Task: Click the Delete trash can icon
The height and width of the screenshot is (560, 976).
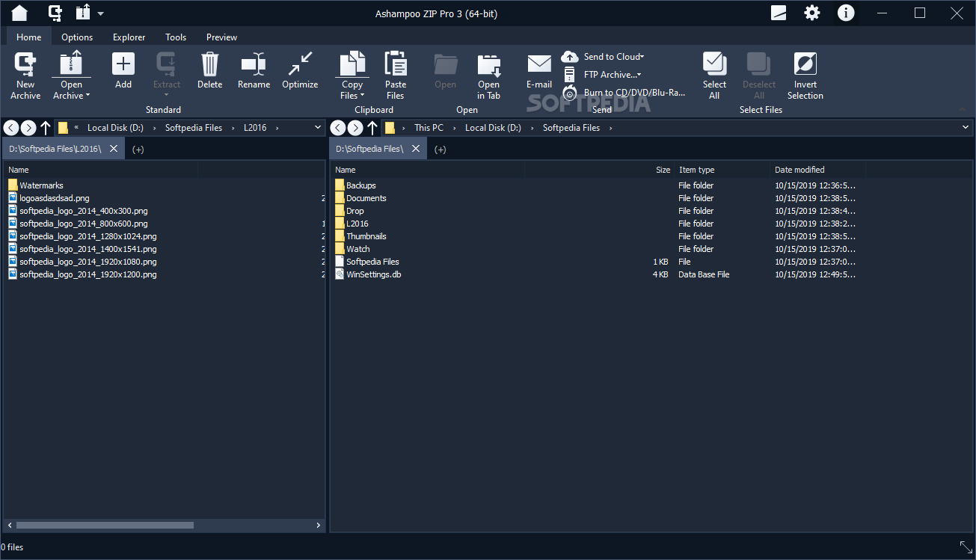Action: (209, 64)
